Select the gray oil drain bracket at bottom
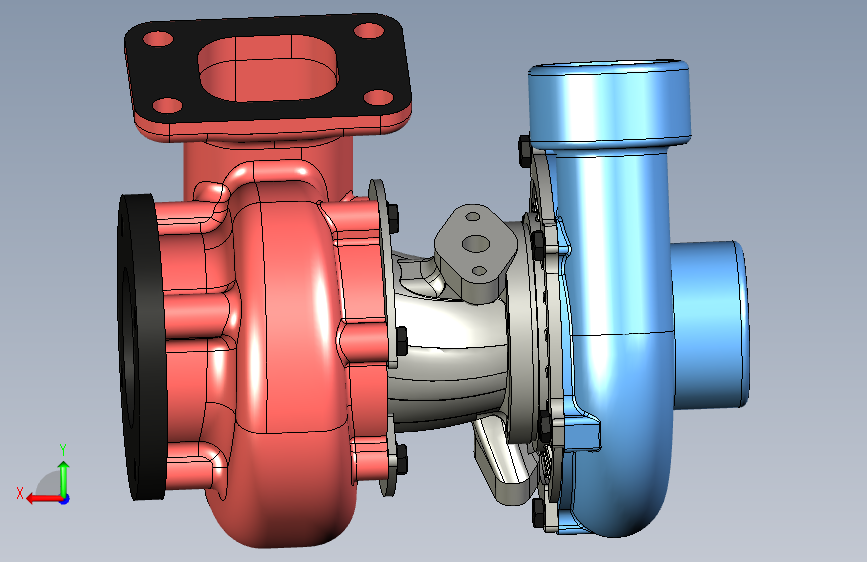The width and height of the screenshot is (867, 562). [506, 462]
